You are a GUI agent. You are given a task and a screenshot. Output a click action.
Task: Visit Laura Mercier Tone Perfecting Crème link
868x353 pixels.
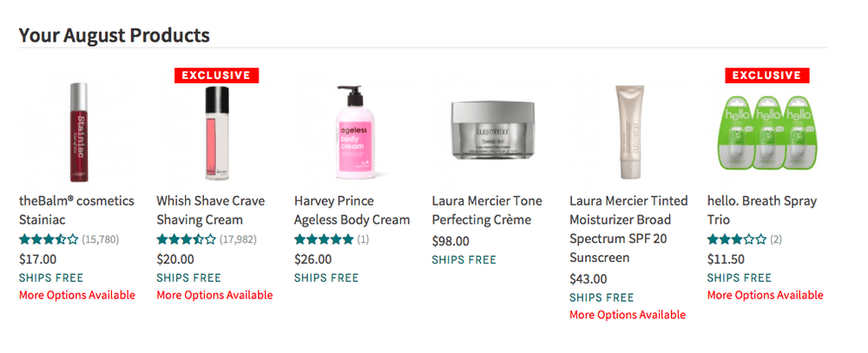pyautogui.click(x=493, y=210)
